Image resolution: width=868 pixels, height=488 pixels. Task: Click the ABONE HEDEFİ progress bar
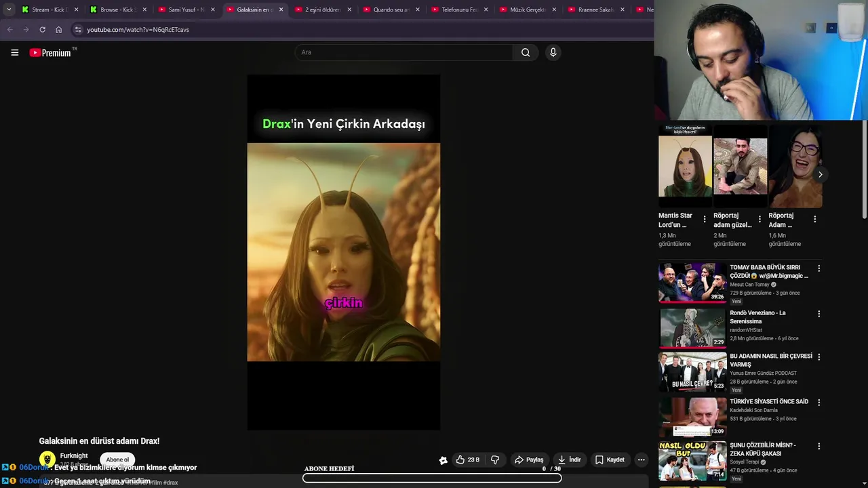coord(432,478)
